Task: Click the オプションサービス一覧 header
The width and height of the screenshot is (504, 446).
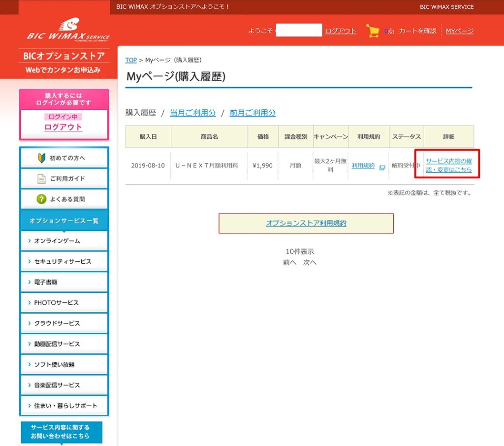Action: tap(64, 221)
